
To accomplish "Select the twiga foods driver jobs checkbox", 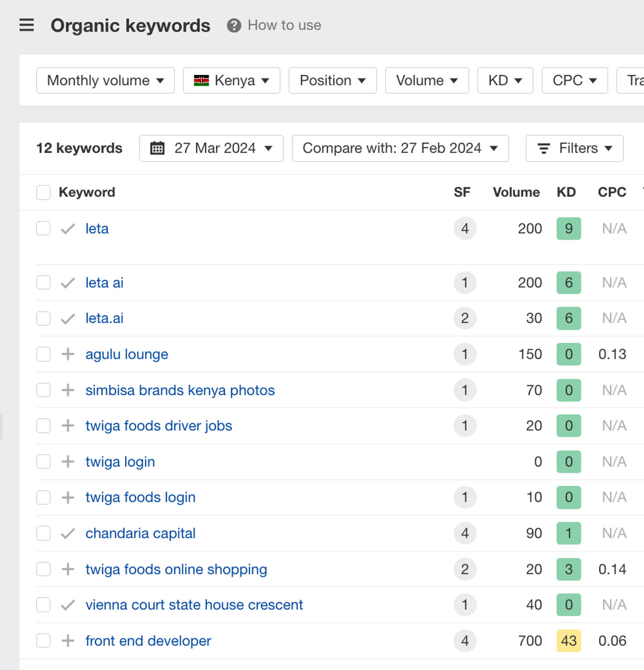I will [44, 425].
